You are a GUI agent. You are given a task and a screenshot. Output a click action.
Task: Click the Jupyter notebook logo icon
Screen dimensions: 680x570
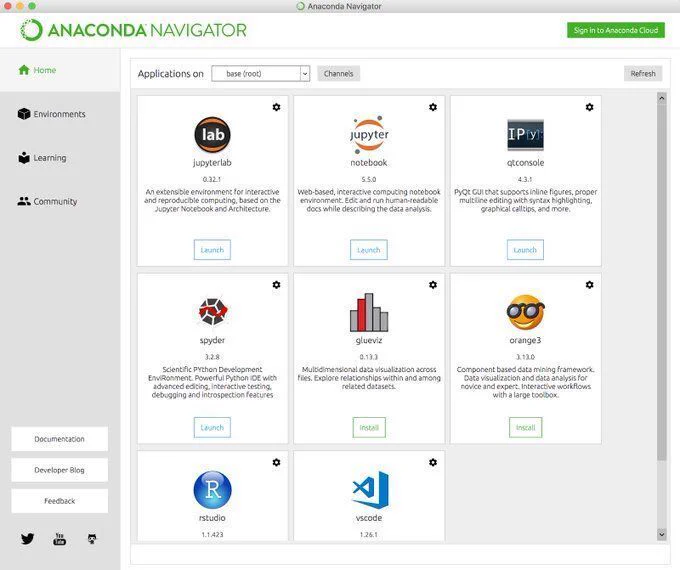(369, 134)
